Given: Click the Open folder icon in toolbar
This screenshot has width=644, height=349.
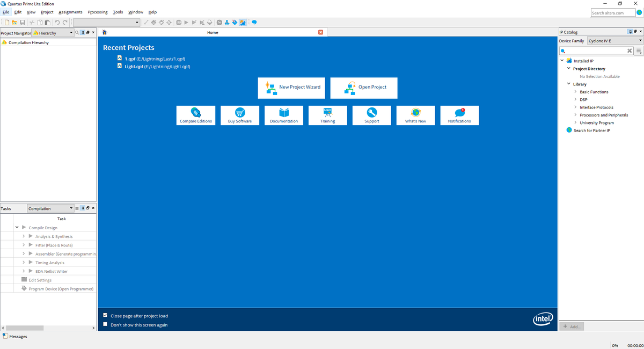Looking at the screenshot, I should pos(14,23).
